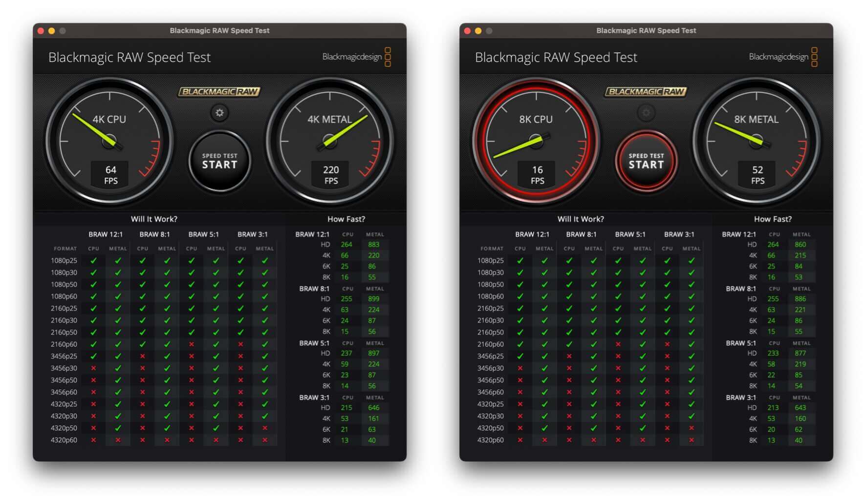The width and height of the screenshot is (867, 504).
Task: Click BLACKMAGIC RAW badge in left window
Action: (219, 92)
